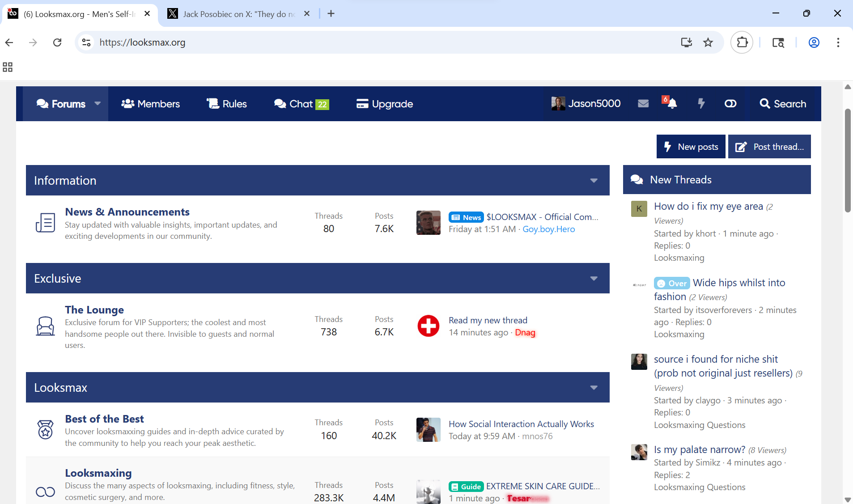Open the notifications bell with 6 alerts
The height and width of the screenshot is (504, 853).
pyautogui.click(x=670, y=103)
